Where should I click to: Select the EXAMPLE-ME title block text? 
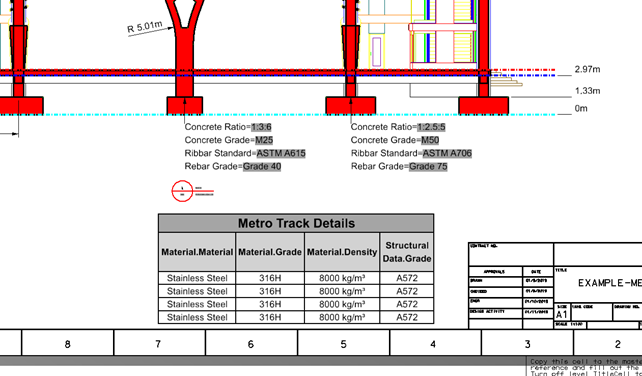pyautogui.click(x=610, y=283)
